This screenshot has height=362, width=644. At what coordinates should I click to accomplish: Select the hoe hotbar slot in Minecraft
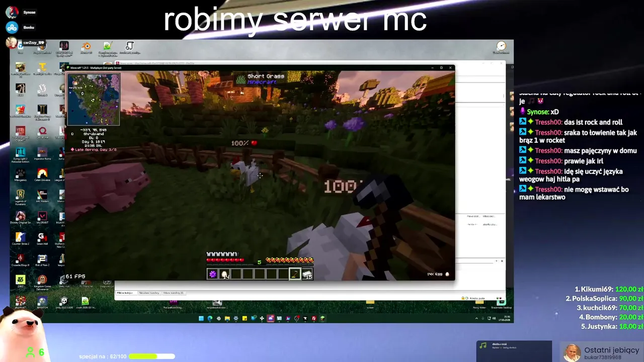coord(295,274)
